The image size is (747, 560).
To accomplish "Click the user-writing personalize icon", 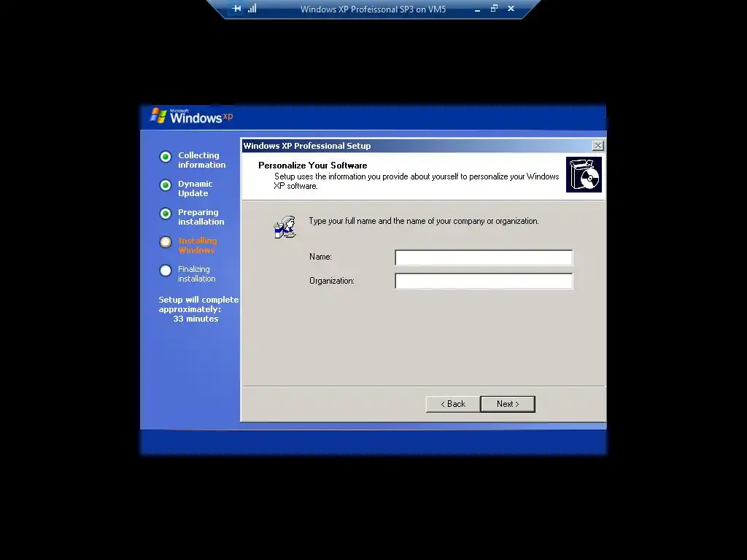I will (x=285, y=227).
